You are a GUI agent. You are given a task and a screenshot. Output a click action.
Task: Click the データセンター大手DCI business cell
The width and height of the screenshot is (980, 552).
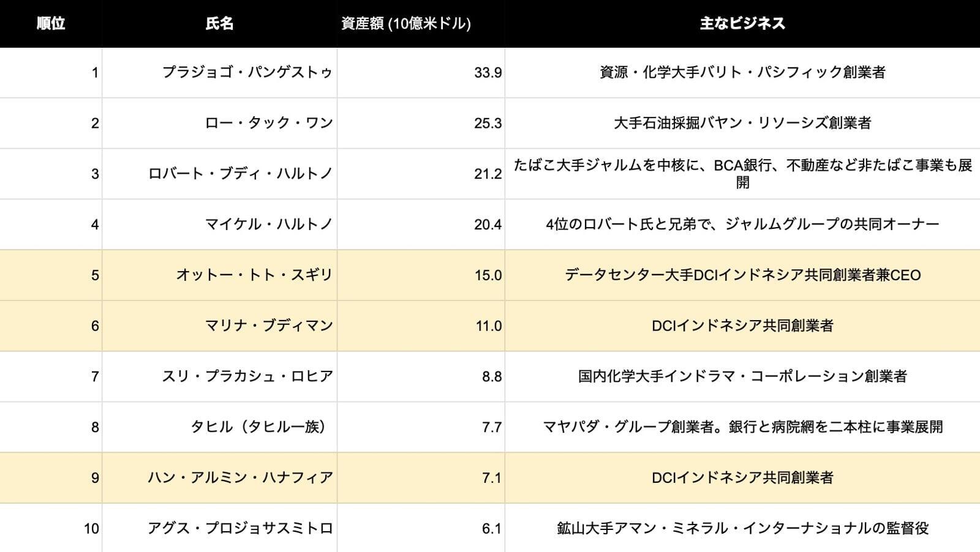pyautogui.click(x=742, y=275)
